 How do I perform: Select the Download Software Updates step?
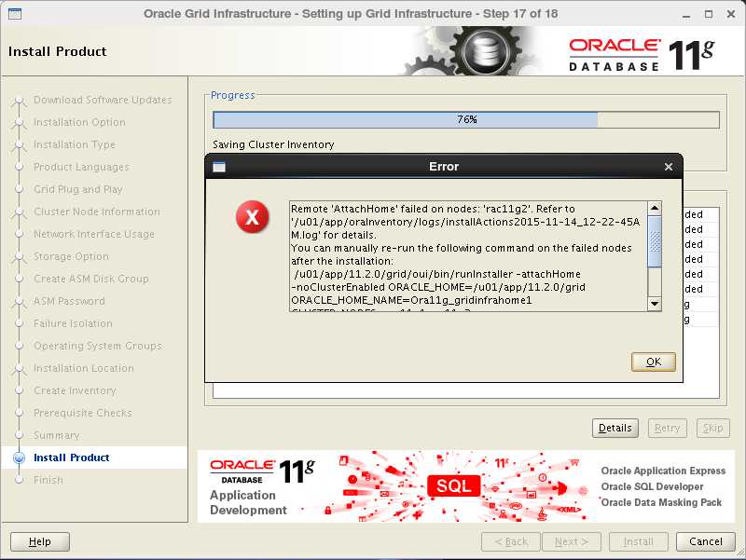[x=103, y=100]
